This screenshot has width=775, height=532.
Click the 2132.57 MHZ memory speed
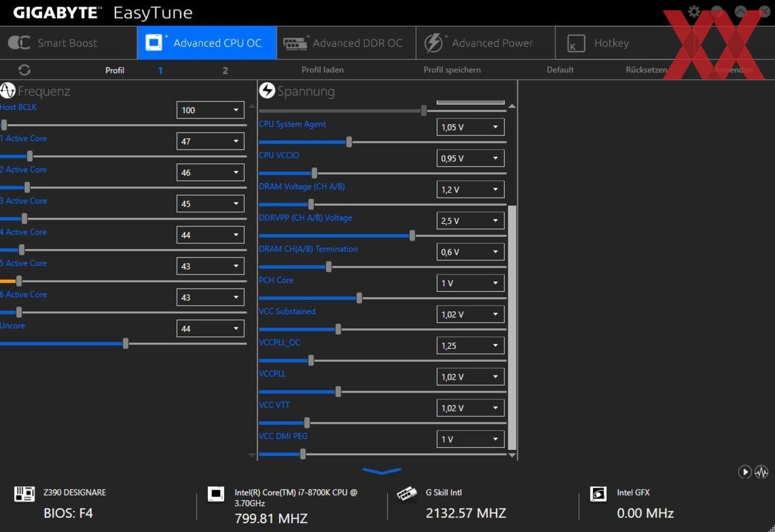point(466,513)
